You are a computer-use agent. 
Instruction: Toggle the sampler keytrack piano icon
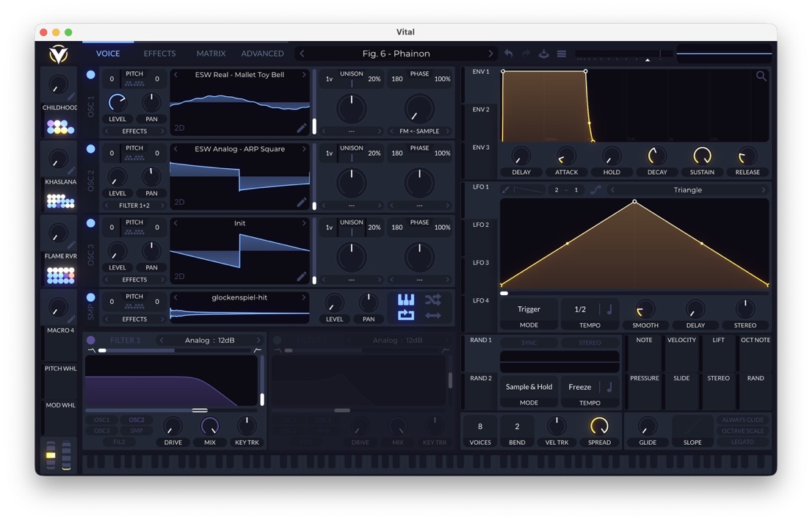[406, 300]
